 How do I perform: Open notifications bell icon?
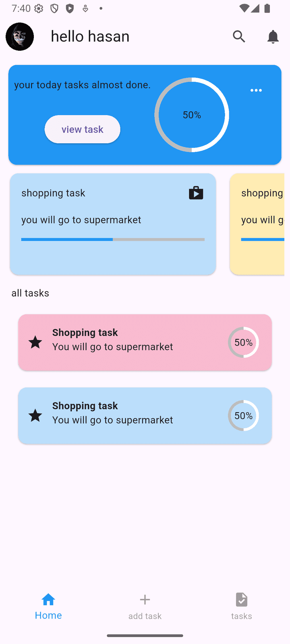click(x=273, y=37)
